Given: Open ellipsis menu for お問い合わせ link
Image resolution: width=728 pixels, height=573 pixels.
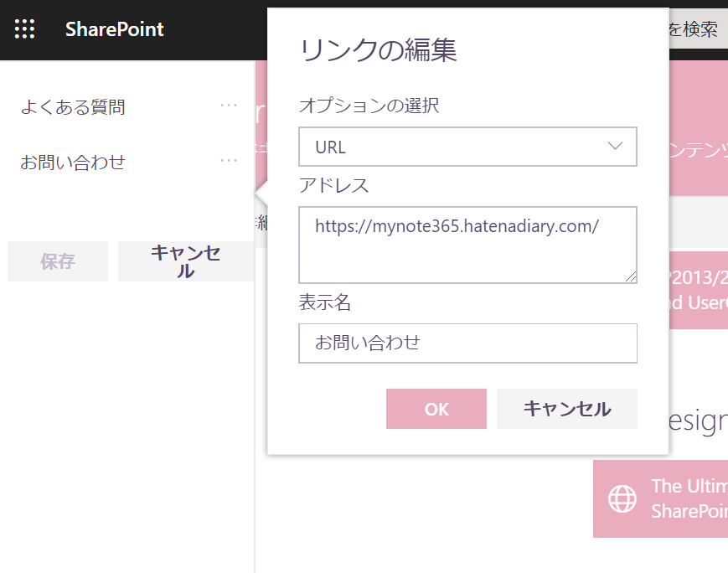Looking at the screenshot, I should pyautogui.click(x=229, y=161).
